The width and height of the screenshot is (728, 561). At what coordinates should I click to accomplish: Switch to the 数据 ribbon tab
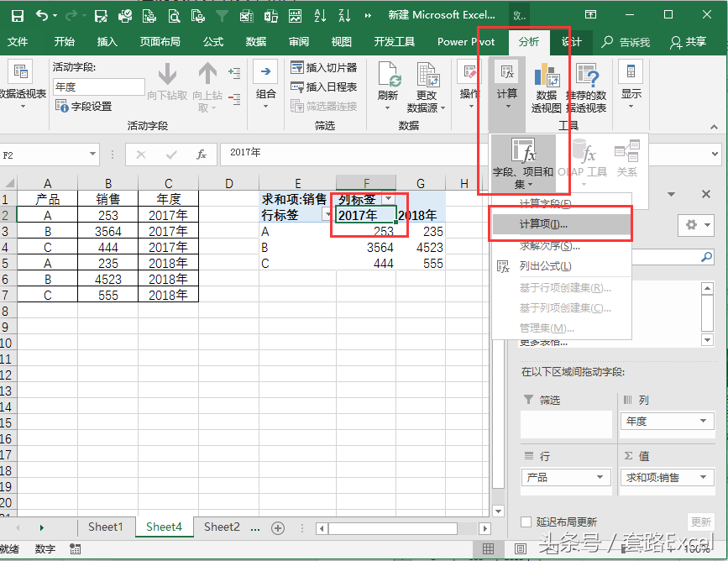256,42
